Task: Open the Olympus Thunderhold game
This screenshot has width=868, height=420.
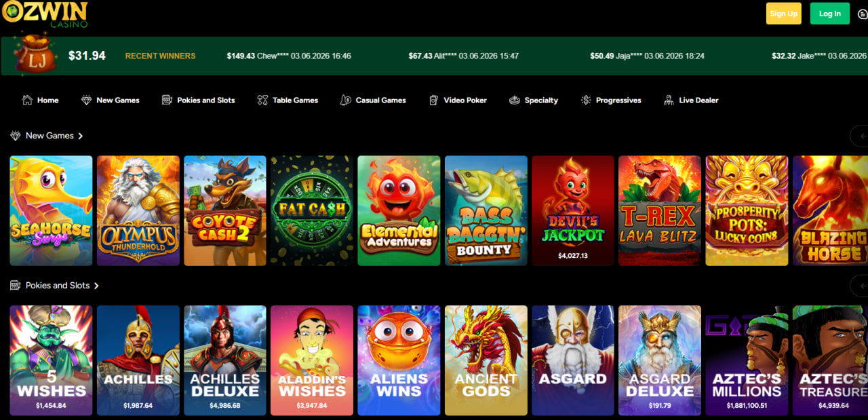Action: [x=138, y=210]
